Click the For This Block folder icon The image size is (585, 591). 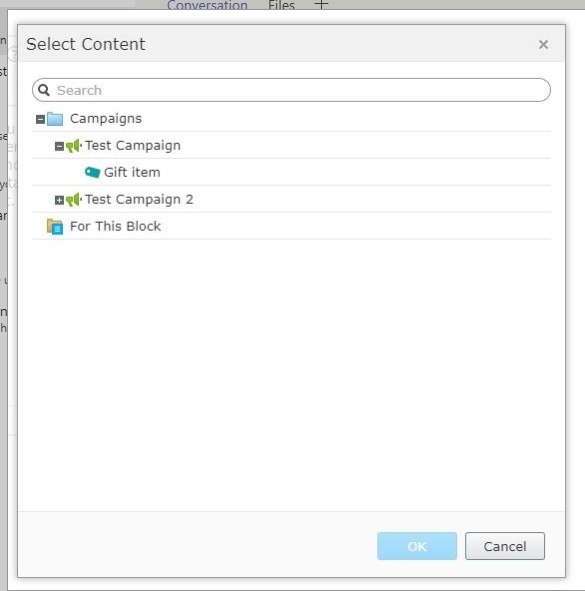click(x=55, y=227)
